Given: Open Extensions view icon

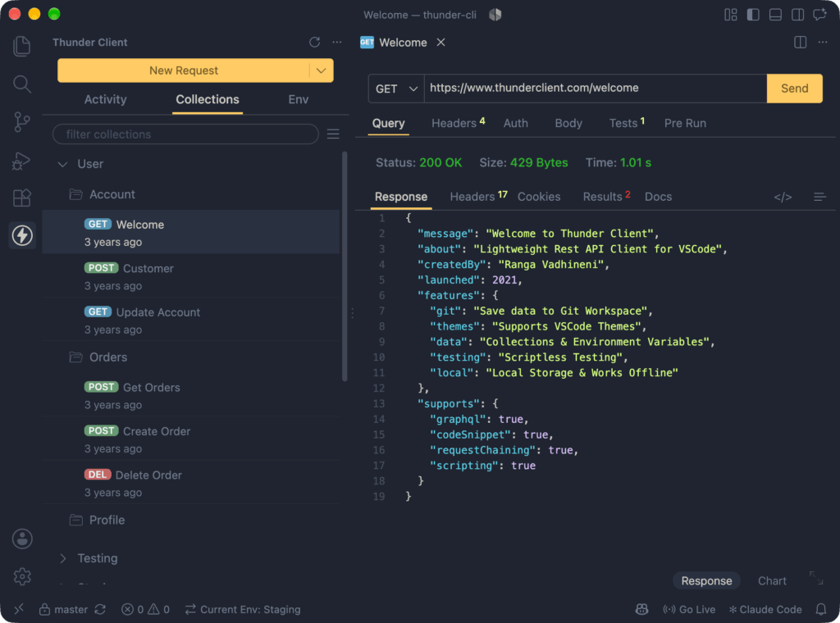Looking at the screenshot, I should (21, 198).
